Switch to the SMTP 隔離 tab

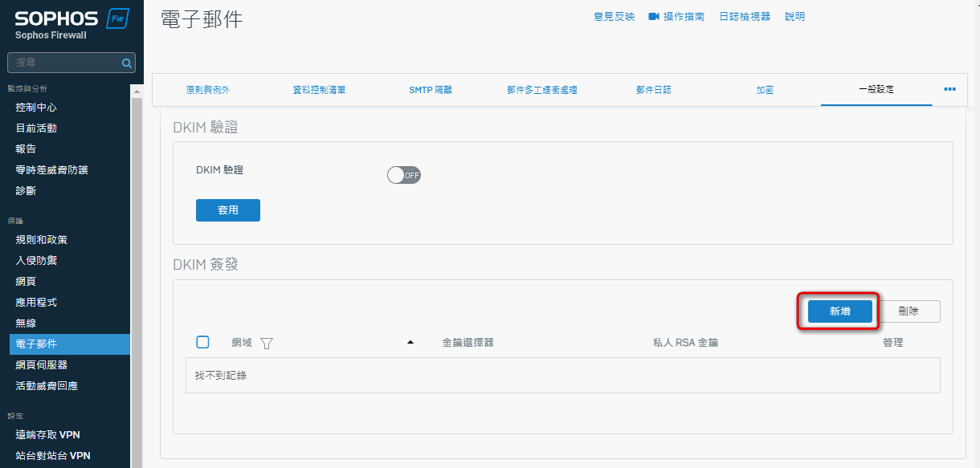pyautogui.click(x=431, y=90)
